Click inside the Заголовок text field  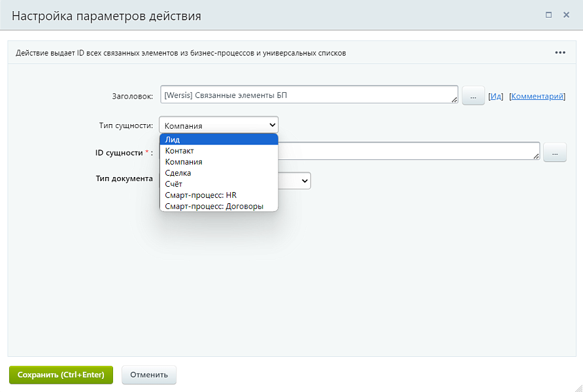[307, 94]
